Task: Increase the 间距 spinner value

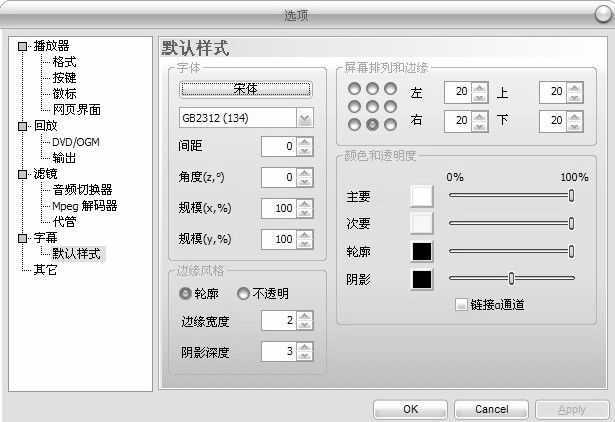Action: click(x=305, y=142)
